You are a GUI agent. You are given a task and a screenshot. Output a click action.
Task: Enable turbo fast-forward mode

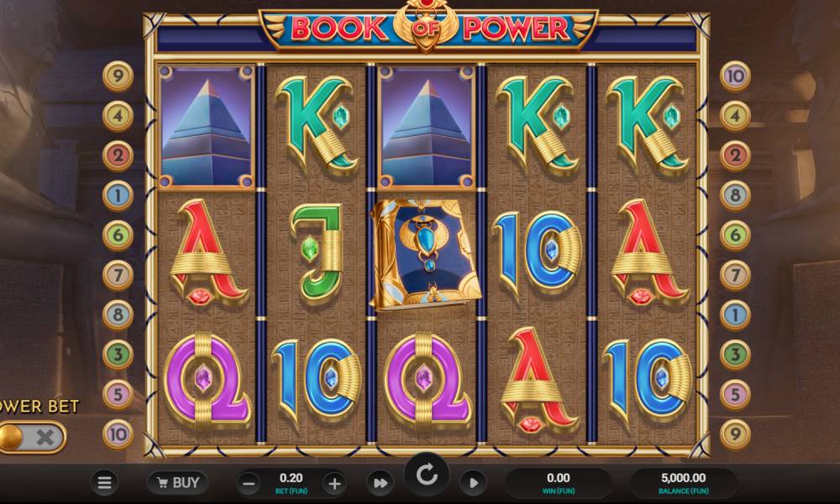[381, 484]
